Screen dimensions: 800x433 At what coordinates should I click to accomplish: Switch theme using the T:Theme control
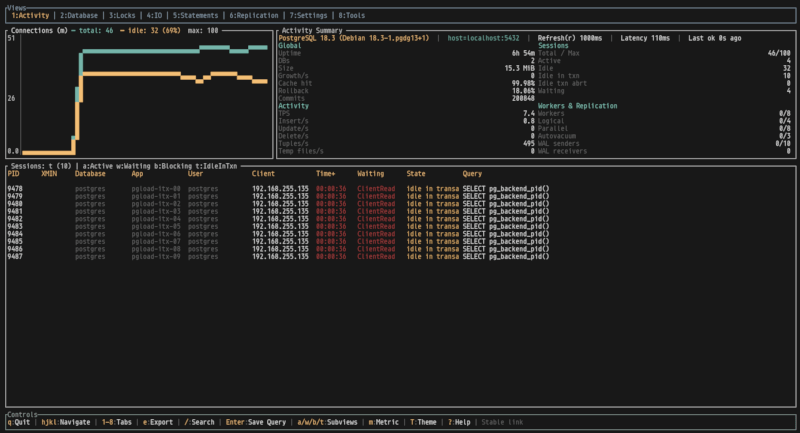(x=423, y=423)
